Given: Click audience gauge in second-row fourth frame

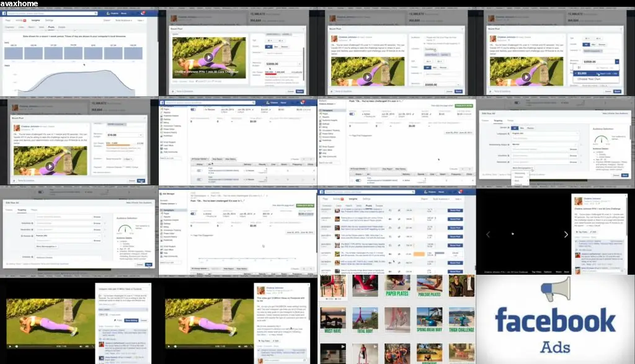Looking at the screenshot, I should tap(601, 140).
